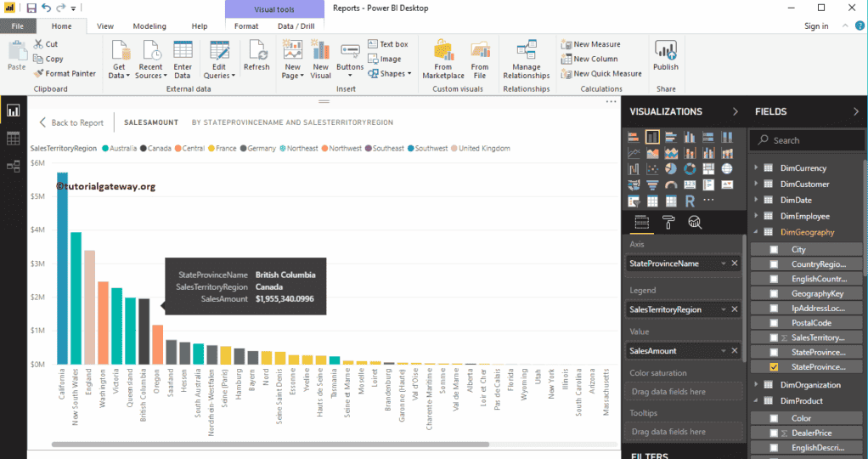The image size is (868, 459).
Task: Click the Undo arrow in title bar
Action: pyautogui.click(x=47, y=8)
